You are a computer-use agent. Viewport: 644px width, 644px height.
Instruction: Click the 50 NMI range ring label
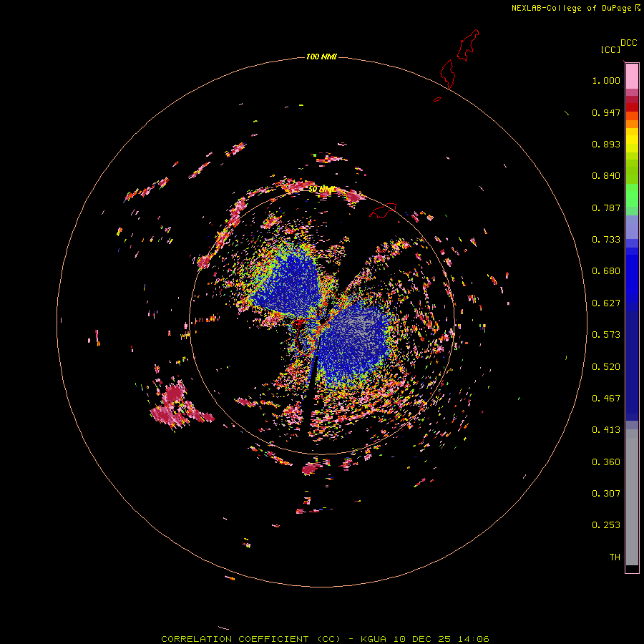pos(321,190)
